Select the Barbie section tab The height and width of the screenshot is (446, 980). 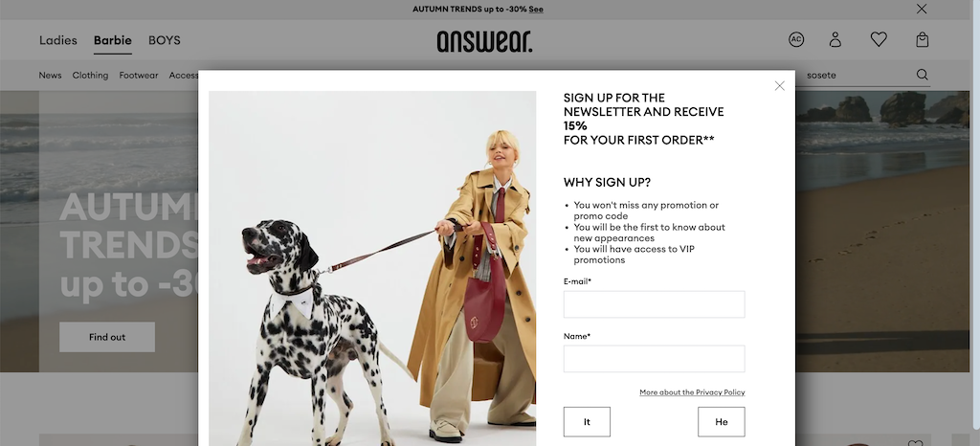pyautogui.click(x=113, y=40)
